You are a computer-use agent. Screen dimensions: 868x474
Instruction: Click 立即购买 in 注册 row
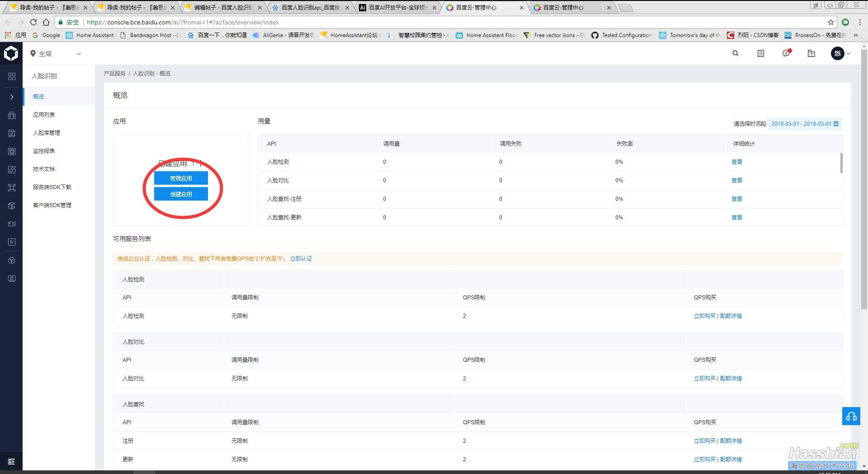point(705,441)
